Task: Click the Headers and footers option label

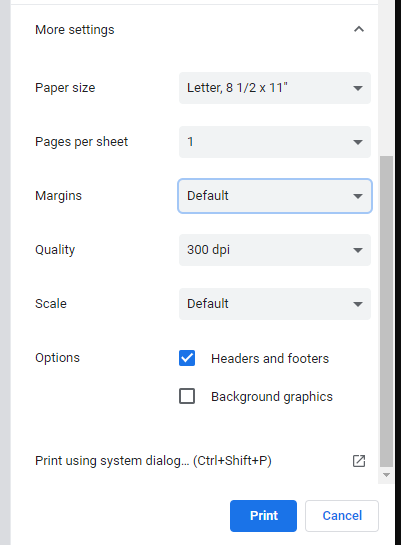Action: point(270,358)
